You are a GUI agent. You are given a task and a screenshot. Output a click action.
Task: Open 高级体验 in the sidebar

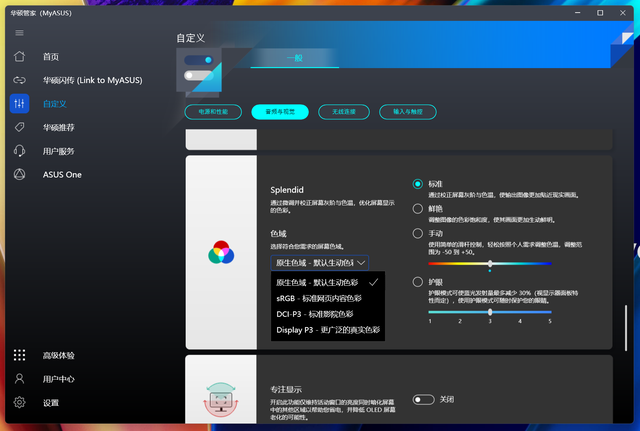pyautogui.click(x=59, y=355)
